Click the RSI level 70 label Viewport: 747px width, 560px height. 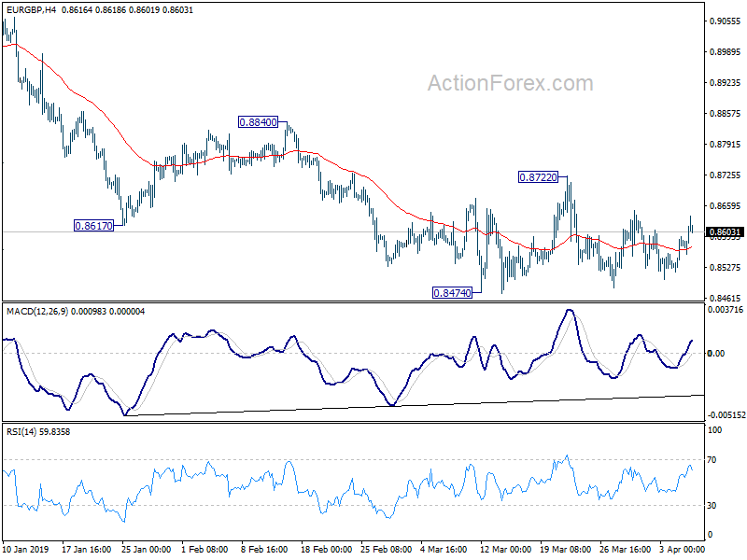tap(712, 460)
